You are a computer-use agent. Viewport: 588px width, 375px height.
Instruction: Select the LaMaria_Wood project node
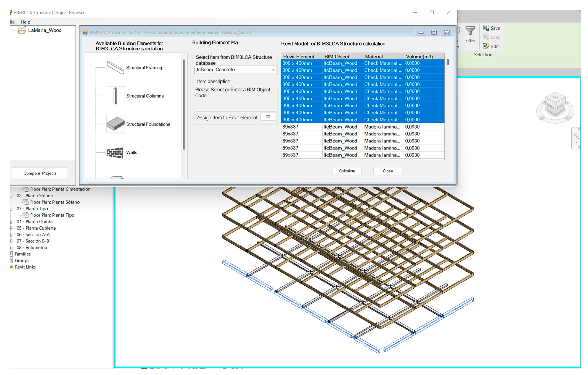pyautogui.click(x=45, y=30)
